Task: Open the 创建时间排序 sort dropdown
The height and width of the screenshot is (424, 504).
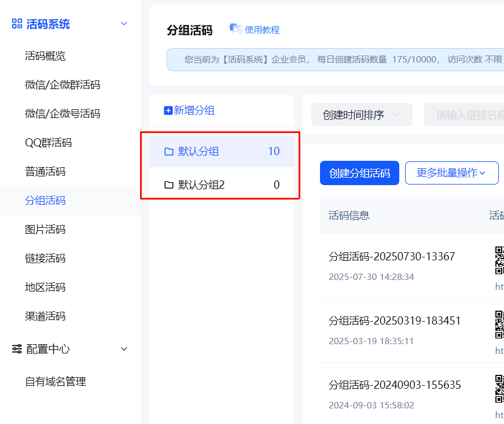Action: pyautogui.click(x=361, y=115)
